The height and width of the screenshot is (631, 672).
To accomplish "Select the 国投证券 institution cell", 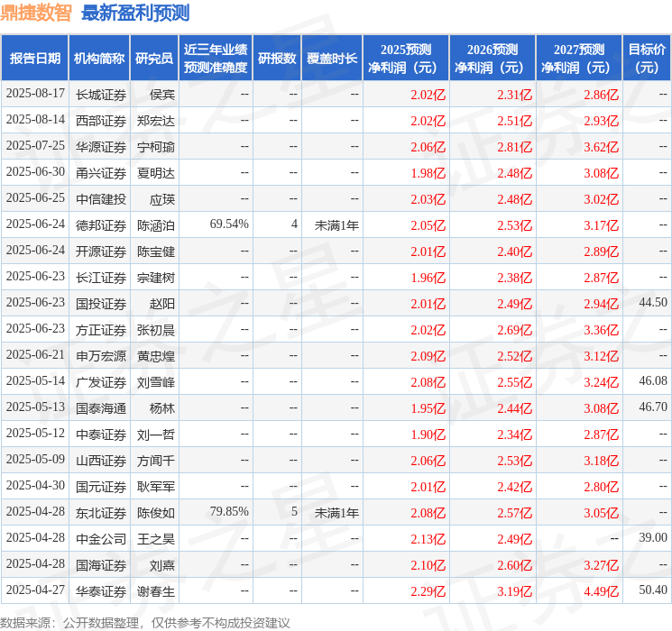I will click(x=101, y=304).
